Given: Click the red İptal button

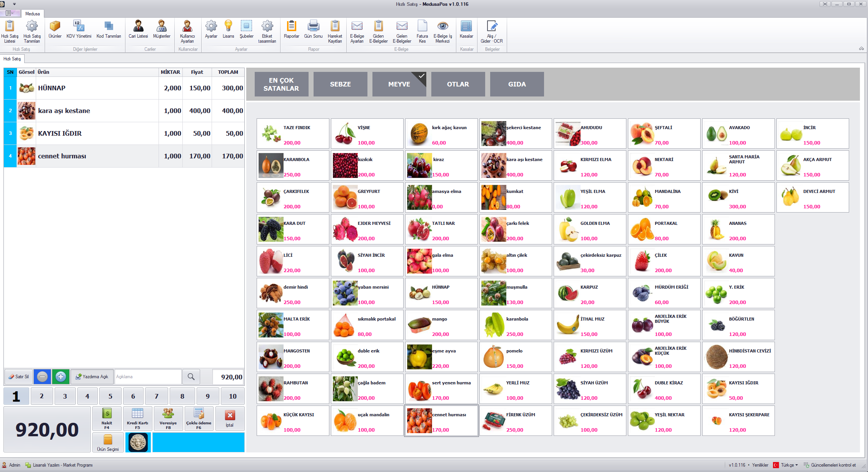Looking at the screenshot, I should (x=230, y=419).
